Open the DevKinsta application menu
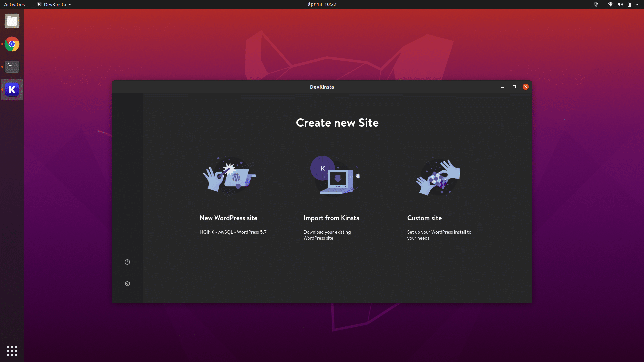The image size is (644, 362). [x=53, y=4]
